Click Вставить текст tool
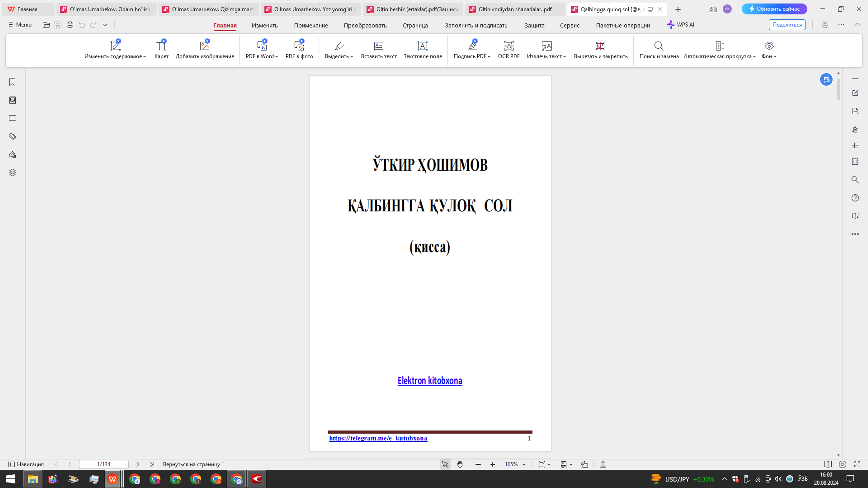Viewport: 868px width, 488px height. pos(379,49)
